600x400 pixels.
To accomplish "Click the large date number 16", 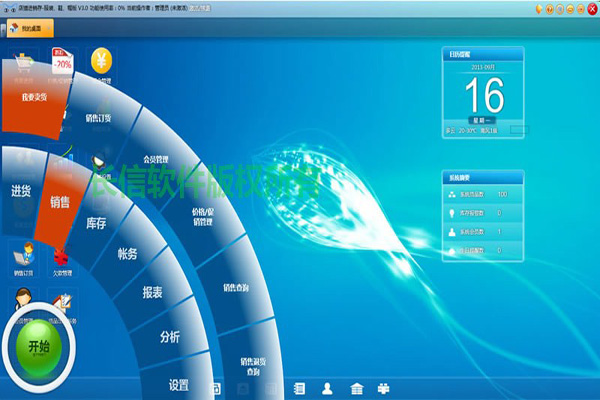I will click(484, 95).
